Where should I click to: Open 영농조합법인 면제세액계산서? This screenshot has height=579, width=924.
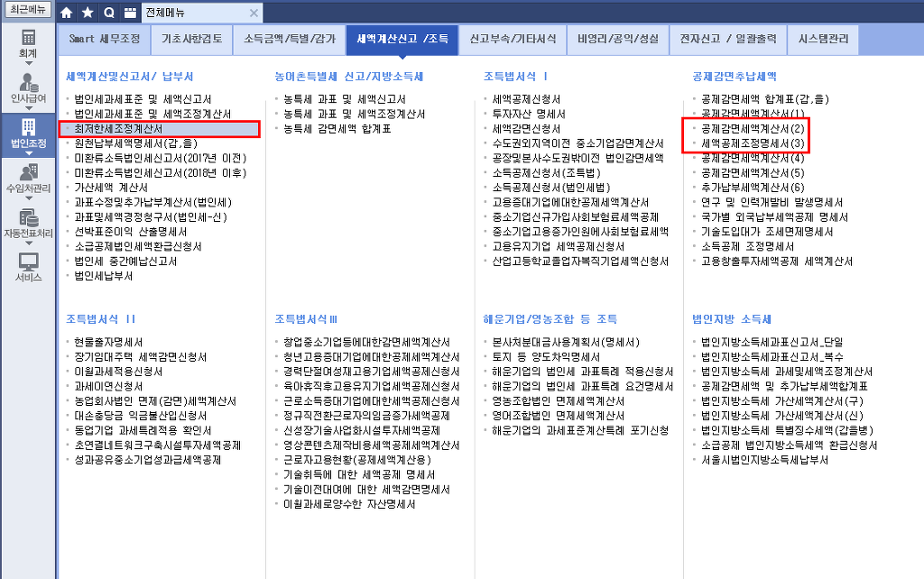tap(558, 401)
